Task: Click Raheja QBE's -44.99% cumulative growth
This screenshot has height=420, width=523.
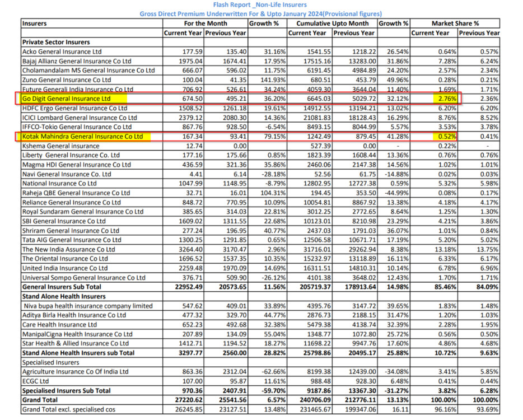Action: pos(396,193)
